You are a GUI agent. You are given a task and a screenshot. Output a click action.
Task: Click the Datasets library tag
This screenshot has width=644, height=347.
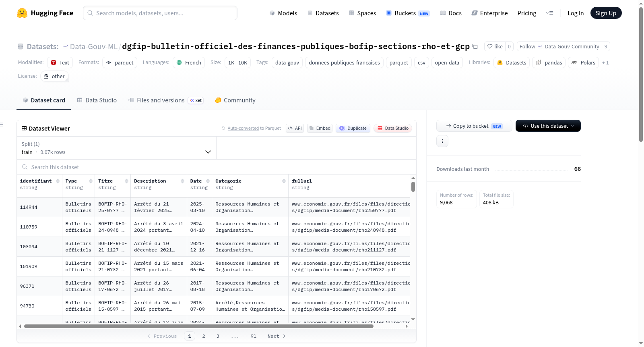pos(512,62)
